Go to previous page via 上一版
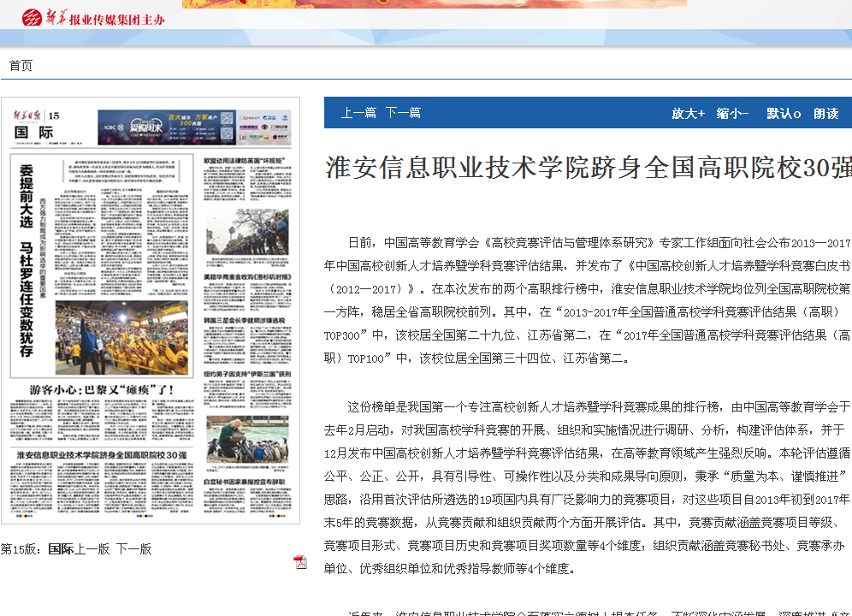Viewport: 852px width, 616px height. [x=92, y=549]
